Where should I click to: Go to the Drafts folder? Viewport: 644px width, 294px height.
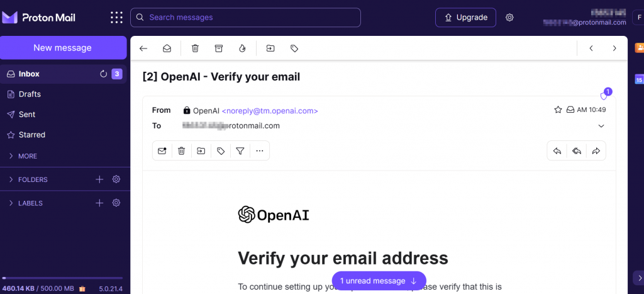coord(30,94)
